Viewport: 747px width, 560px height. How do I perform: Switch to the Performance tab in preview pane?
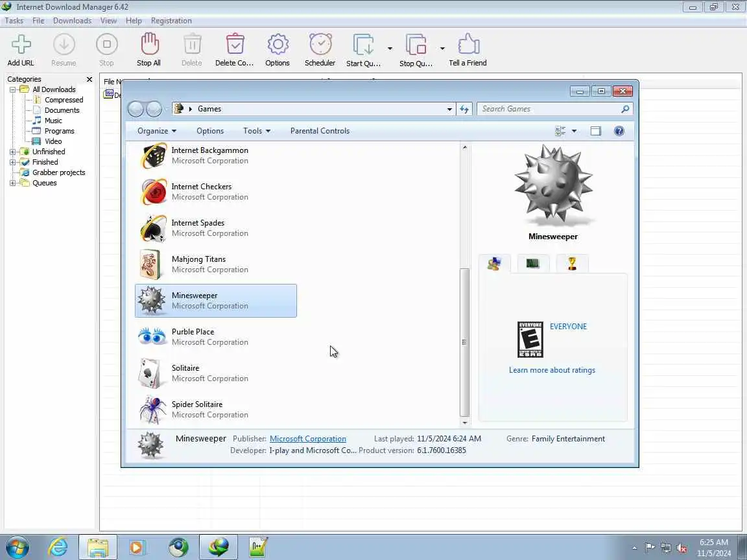(x=533, y=264)
